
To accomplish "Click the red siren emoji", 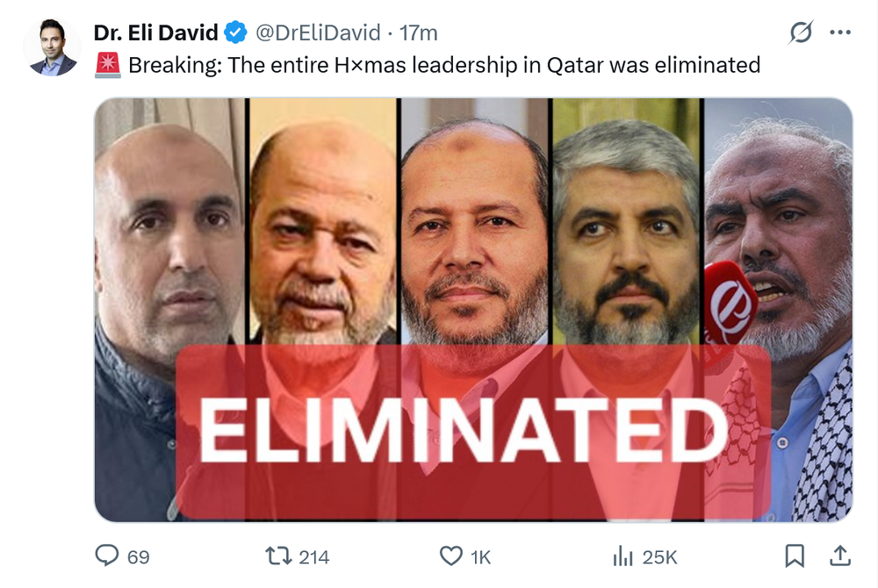I will point(107,66).
